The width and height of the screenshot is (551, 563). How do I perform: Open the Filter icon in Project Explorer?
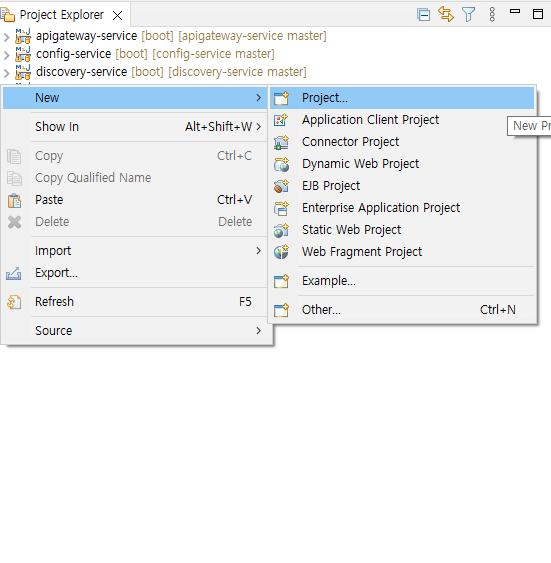(x=468, y=15)
